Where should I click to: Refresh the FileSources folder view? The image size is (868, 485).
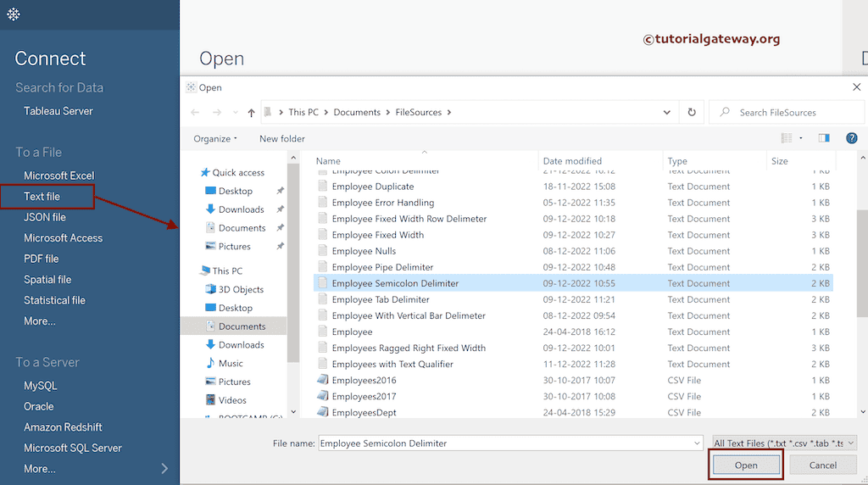pyautogui.click(x=692, y=113)
